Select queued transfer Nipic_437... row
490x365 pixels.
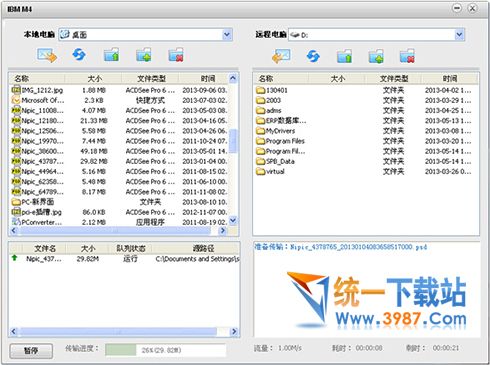click(125, 259)
